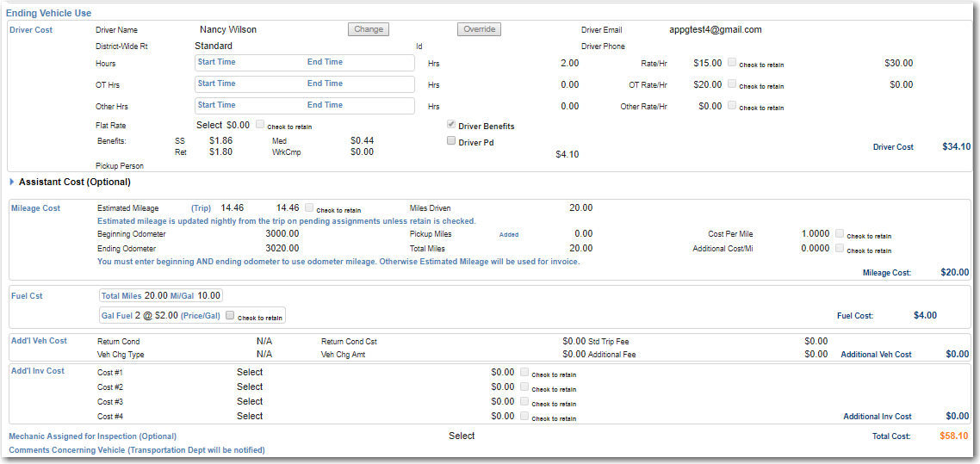Click the Change driver button
Image resolution: width=980 pixels, height=464 pixels.
[x=368, y=29]
